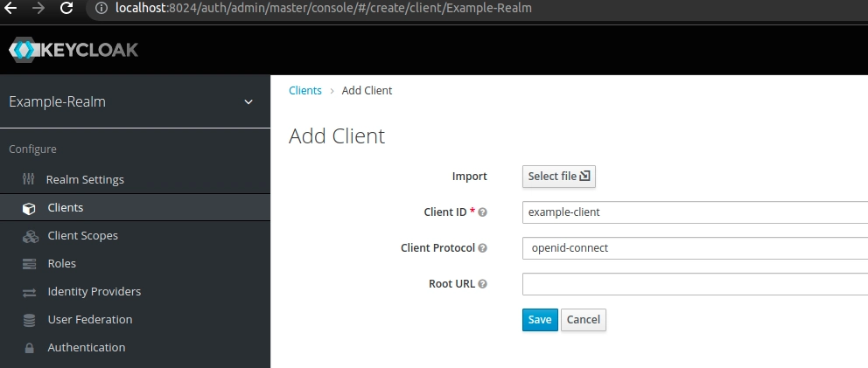Screen dimensions: 868x368
Task: Expand the Example-Realm selector chevron
Action: tap(248, 101)
